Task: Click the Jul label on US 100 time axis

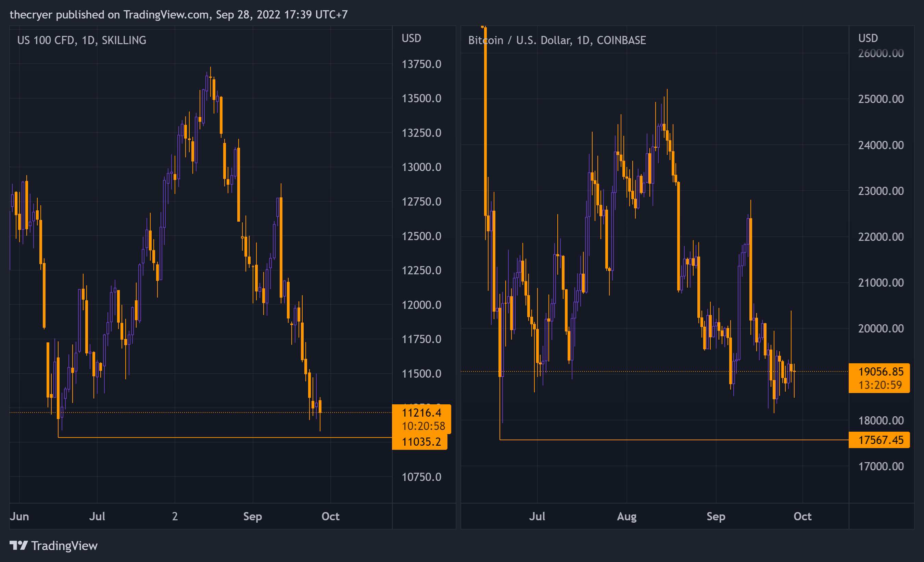Action: [x=97, y=516]
